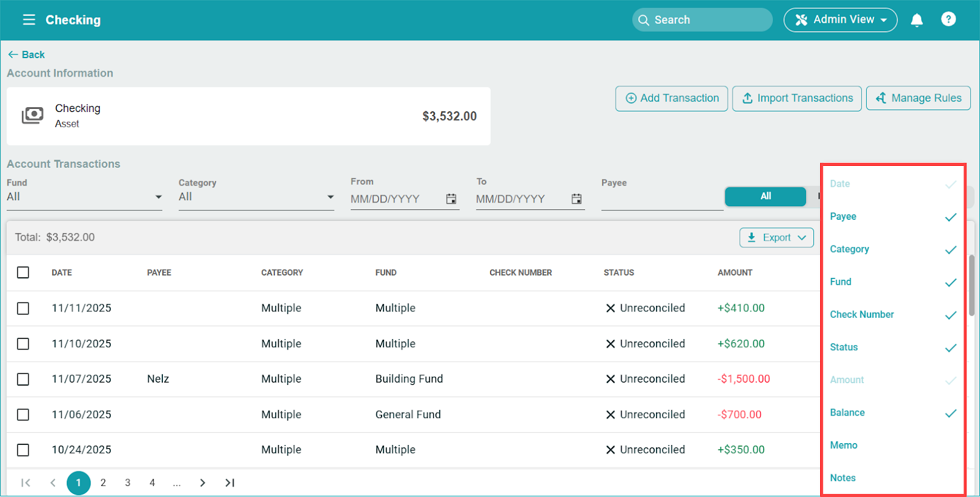The height and width of the screenshot is (497, 980).
Task: Click the Payee filter input field
Action: (661, 200)
